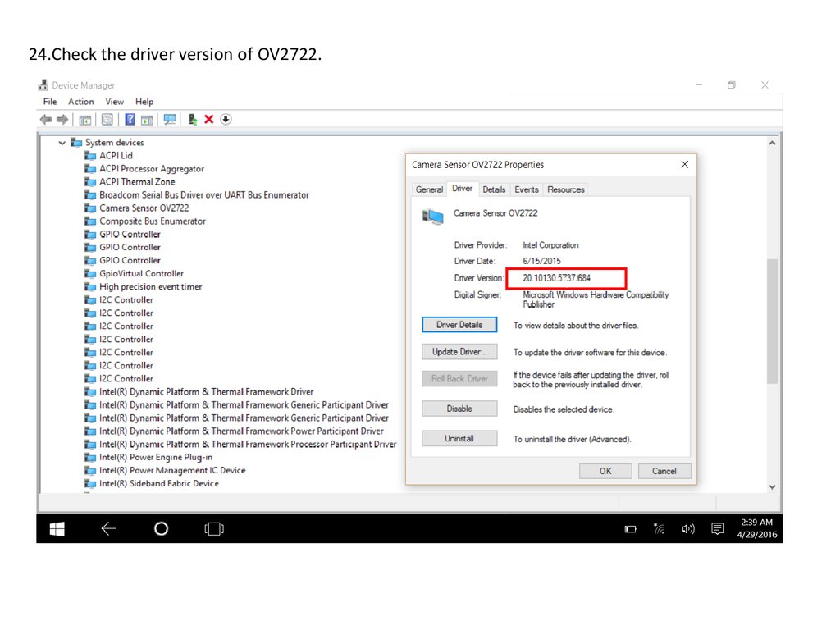Toggle the Show/Hide Console Tree toolbar icon
This screenshot has width=840, height=630.
pyautogui.click(x=85, y=120)
